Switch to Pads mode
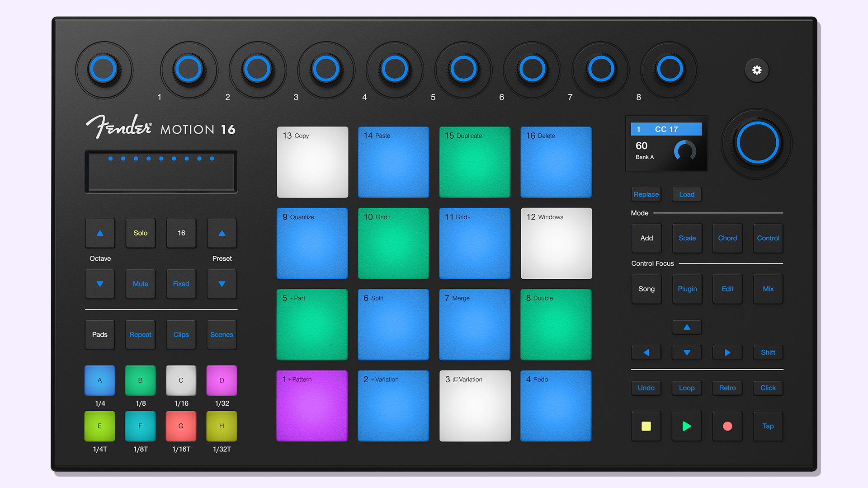The height and width of the screenshot is (488, 868). coord(100,334)
